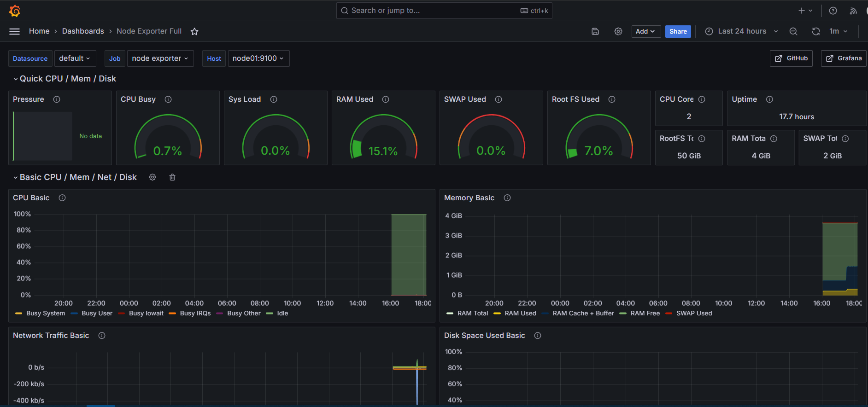Click the RAM Used 15.1% gauge

[x=383, y=137]
